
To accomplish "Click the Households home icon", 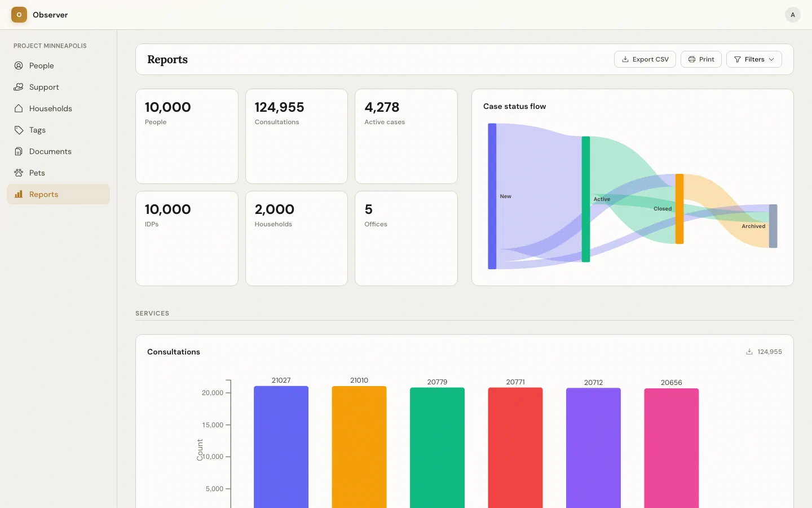I will click(19, 108).
